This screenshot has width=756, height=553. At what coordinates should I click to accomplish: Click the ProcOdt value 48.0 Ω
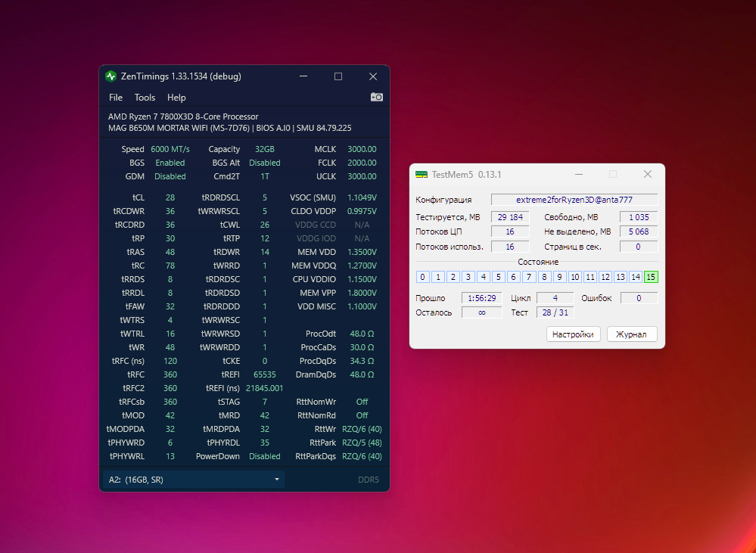point(362,334)
